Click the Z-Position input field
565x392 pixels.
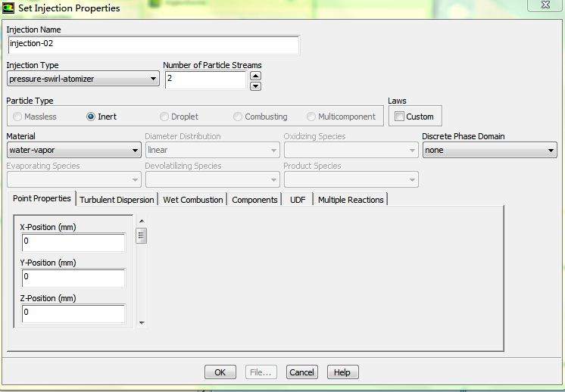[73, 313]
